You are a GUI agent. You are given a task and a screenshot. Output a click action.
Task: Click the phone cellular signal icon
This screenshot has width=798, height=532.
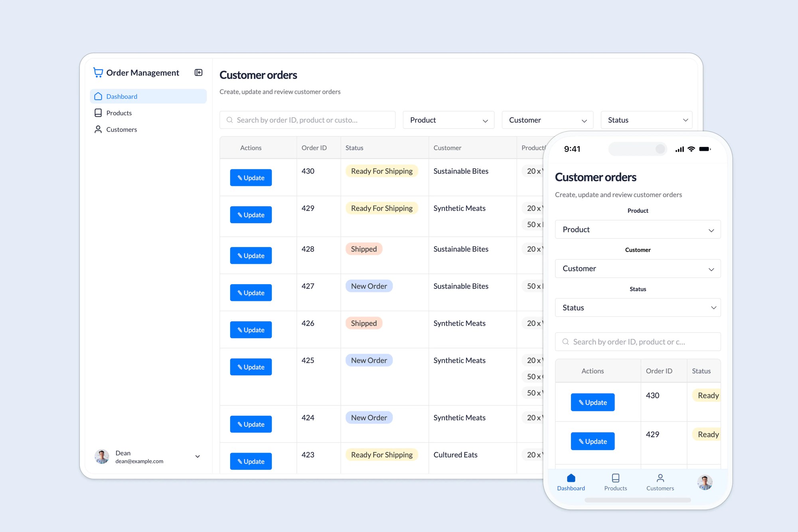tap(679, 149)
